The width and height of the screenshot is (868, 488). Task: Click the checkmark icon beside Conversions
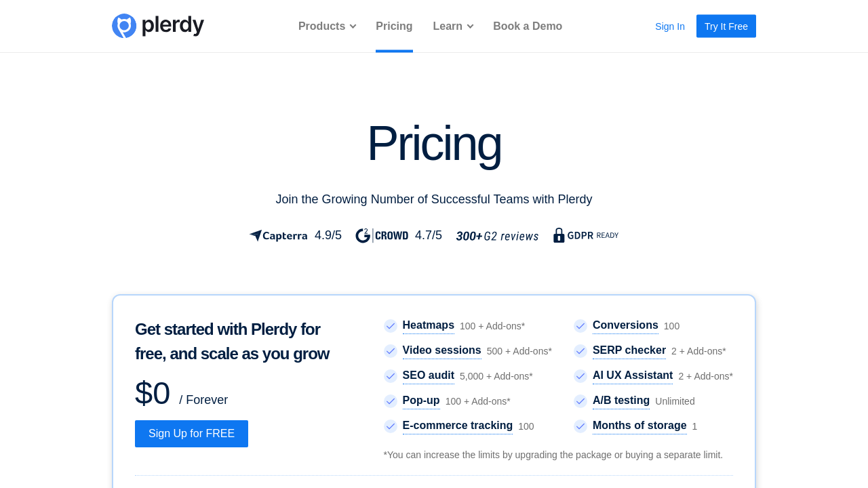coord(580,326)
